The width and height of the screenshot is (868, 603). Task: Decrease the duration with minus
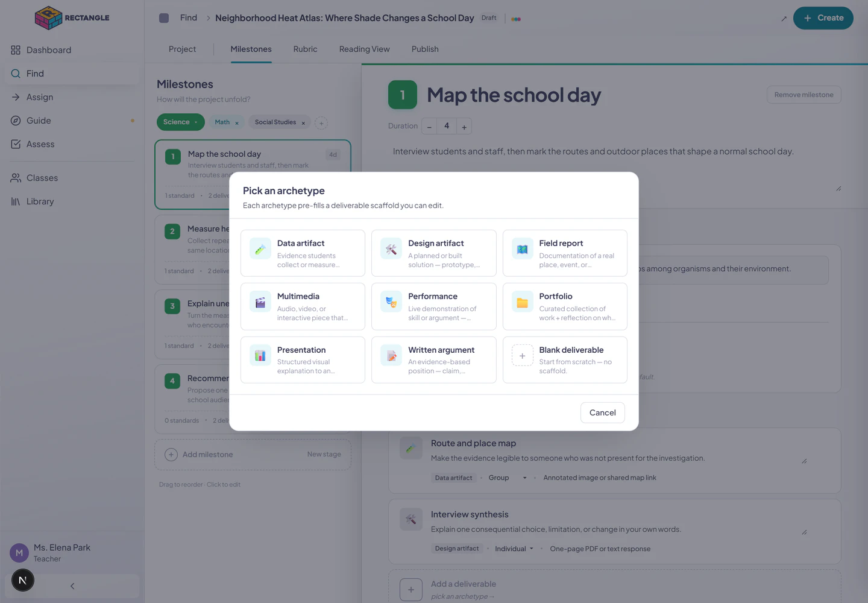coord(429,127)
